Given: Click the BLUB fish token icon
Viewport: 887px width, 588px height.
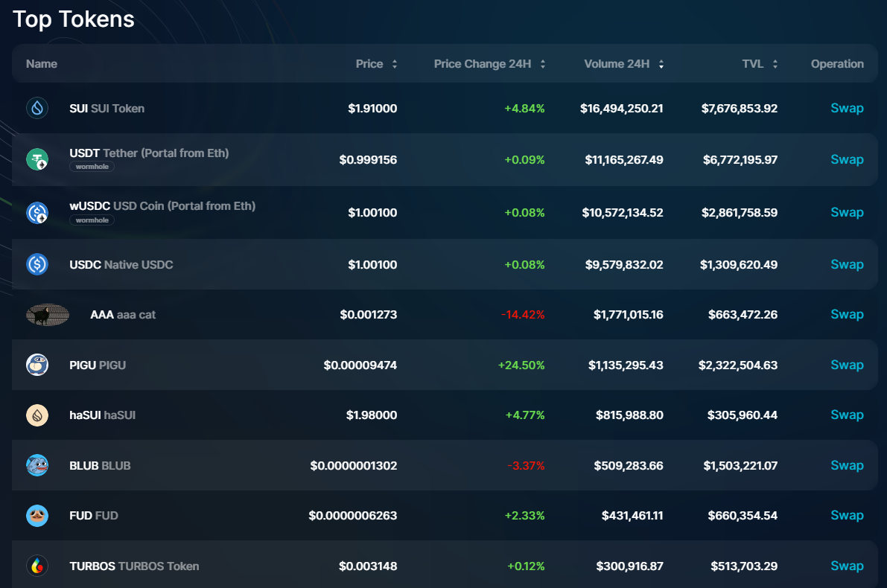Looking at the screenshot, I should click(x=37, y=465).
